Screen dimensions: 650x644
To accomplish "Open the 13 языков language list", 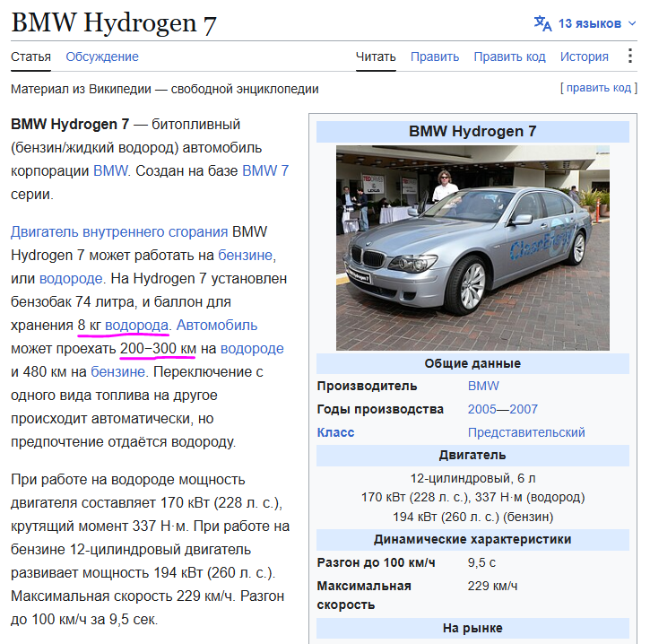I will [589, 23].
